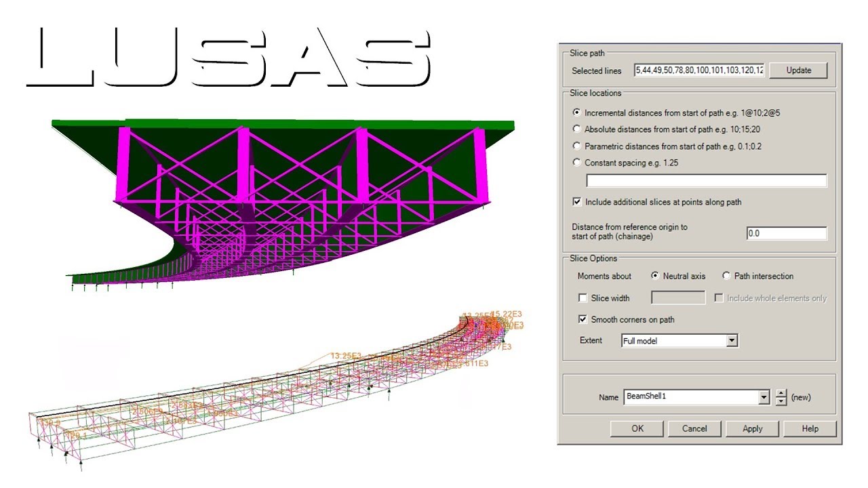Click the chainage distance field showing 0.0
Image resolution: width=868 pixels, height=488 pixels.
point(787,233)
